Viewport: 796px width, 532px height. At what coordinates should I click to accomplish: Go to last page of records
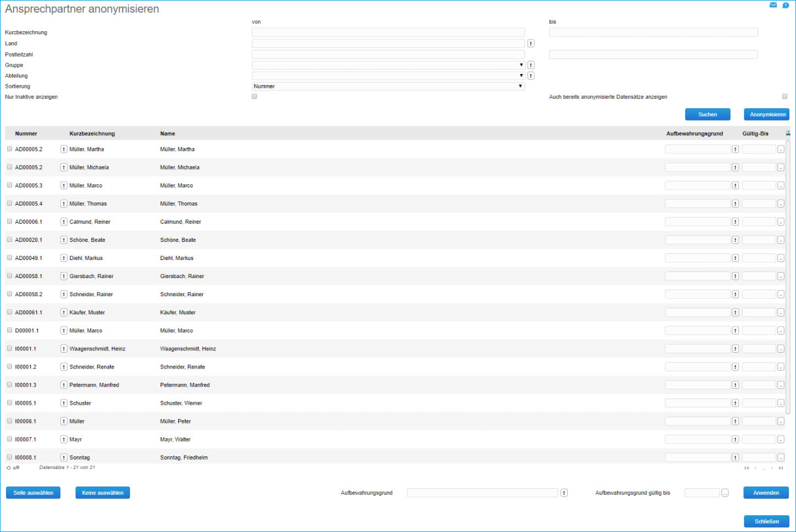click(781, 468)
